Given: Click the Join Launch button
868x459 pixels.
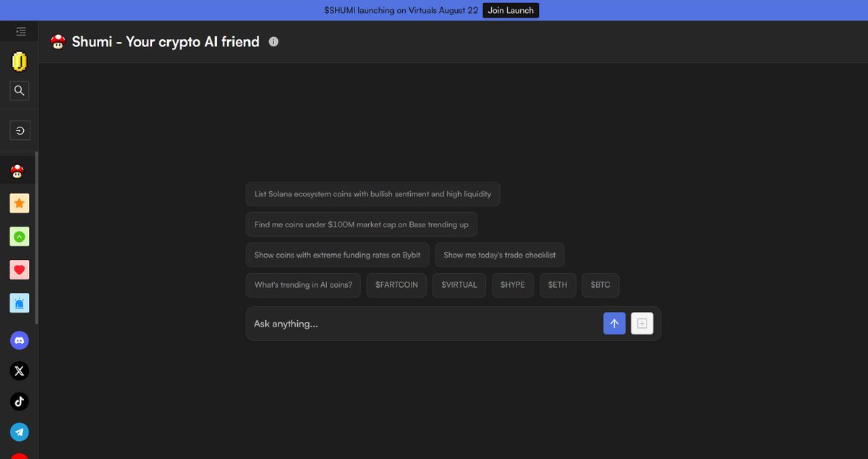Looking at the screenshot, I should [x=511, y=10].
